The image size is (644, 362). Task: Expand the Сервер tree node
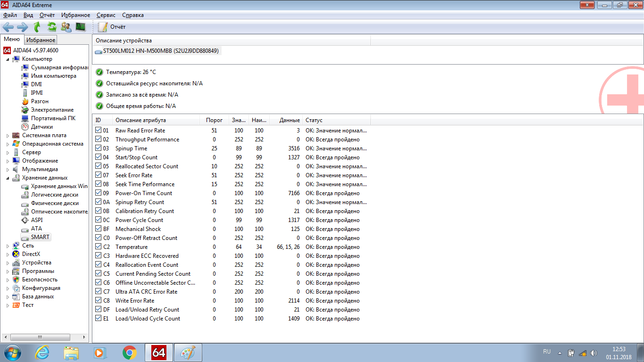click(8, 153)
